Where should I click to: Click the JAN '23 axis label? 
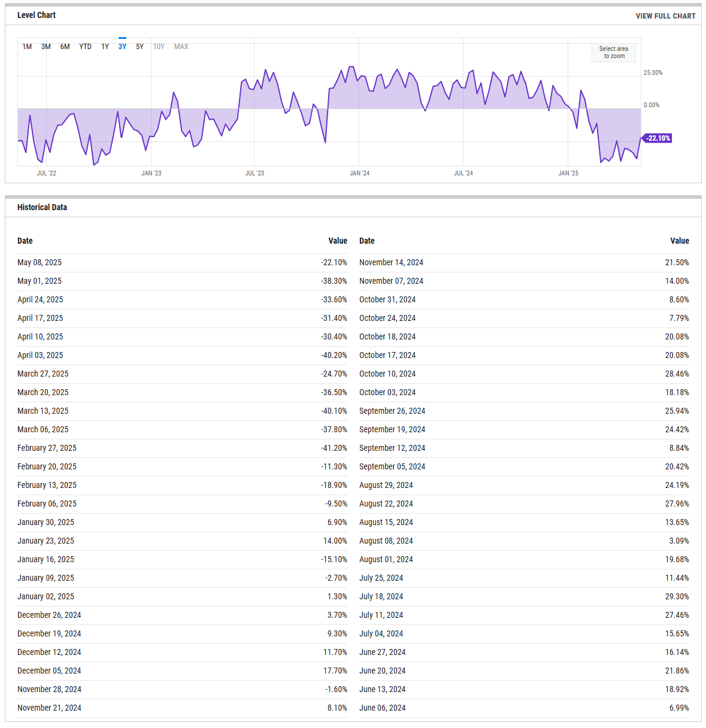151,173
